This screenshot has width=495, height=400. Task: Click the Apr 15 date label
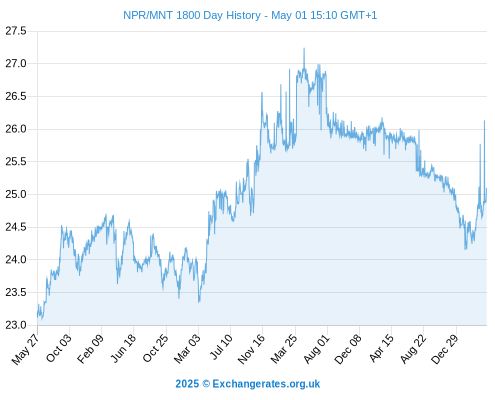381,348
